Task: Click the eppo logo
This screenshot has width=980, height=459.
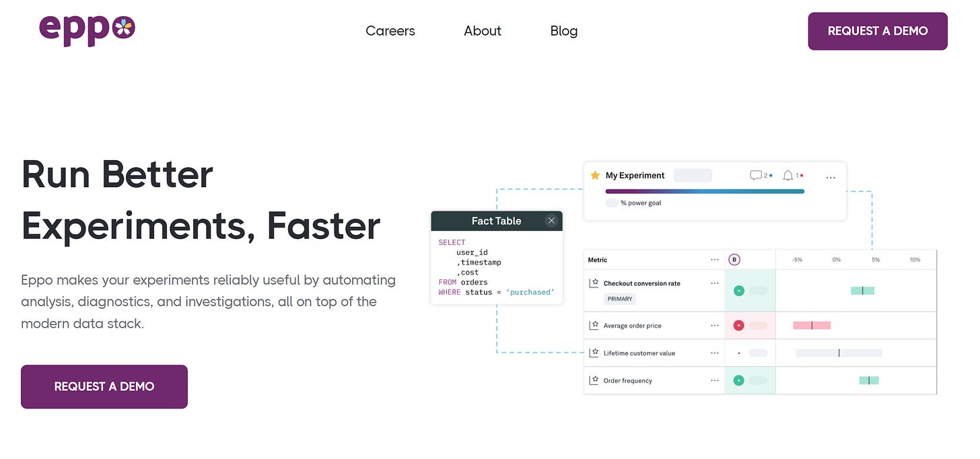Action: pos(87,30)
